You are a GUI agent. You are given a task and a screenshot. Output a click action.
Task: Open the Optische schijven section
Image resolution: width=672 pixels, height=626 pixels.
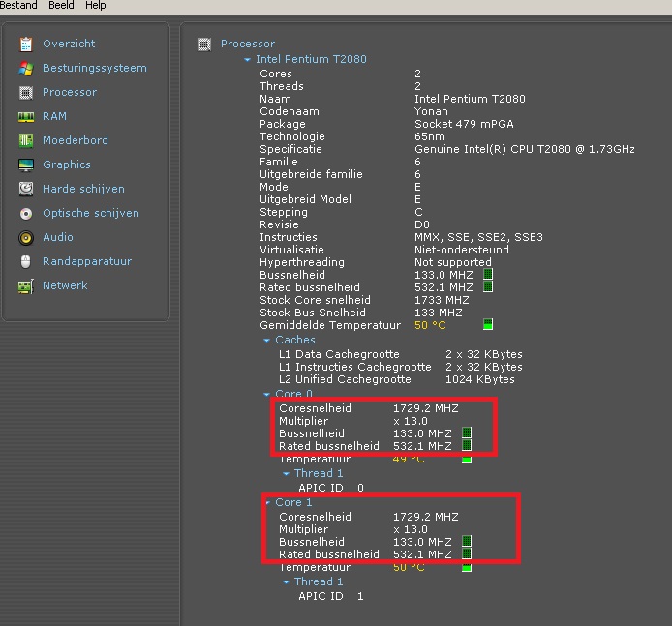(91, 213)
